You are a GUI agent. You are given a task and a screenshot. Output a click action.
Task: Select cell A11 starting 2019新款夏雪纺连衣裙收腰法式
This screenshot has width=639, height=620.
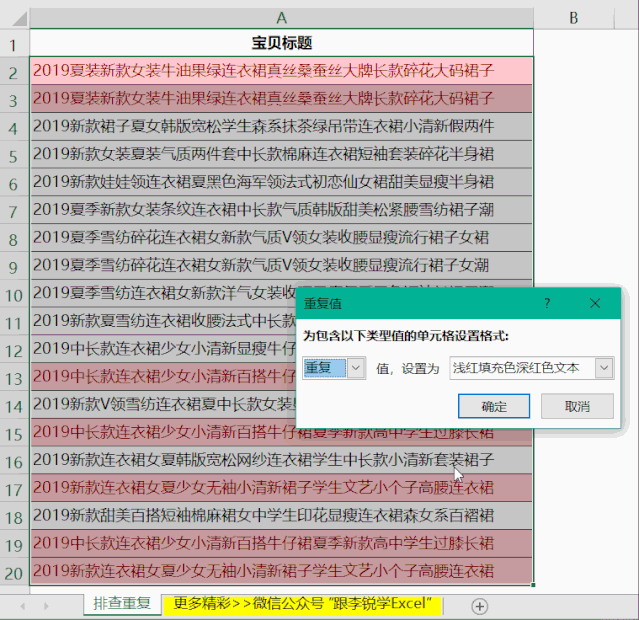point(163,321)
